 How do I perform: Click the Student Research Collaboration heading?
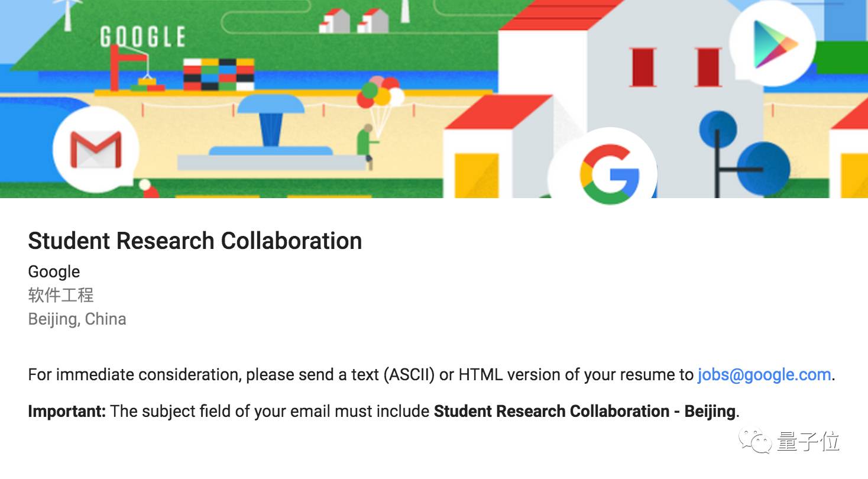tap(195, 241)
